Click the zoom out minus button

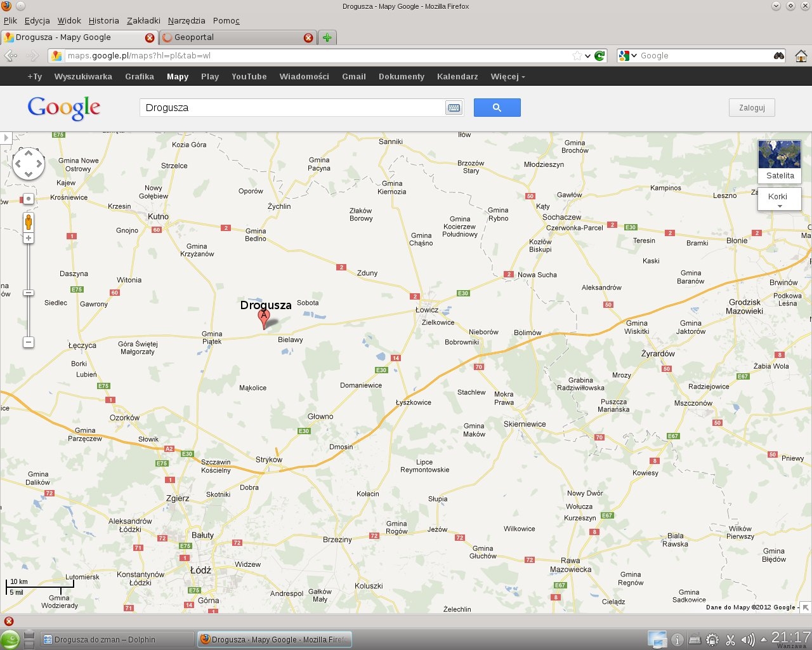click(29, 342)
